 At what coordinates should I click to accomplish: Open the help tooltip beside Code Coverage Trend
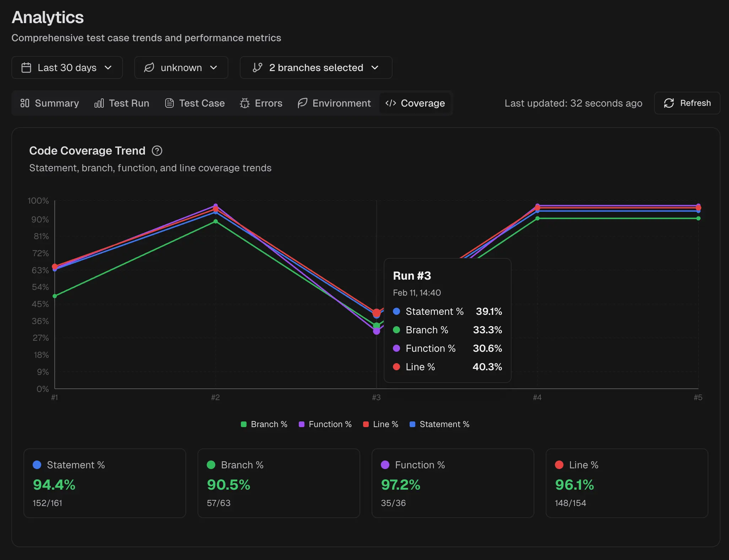click(x=157, y=151)
